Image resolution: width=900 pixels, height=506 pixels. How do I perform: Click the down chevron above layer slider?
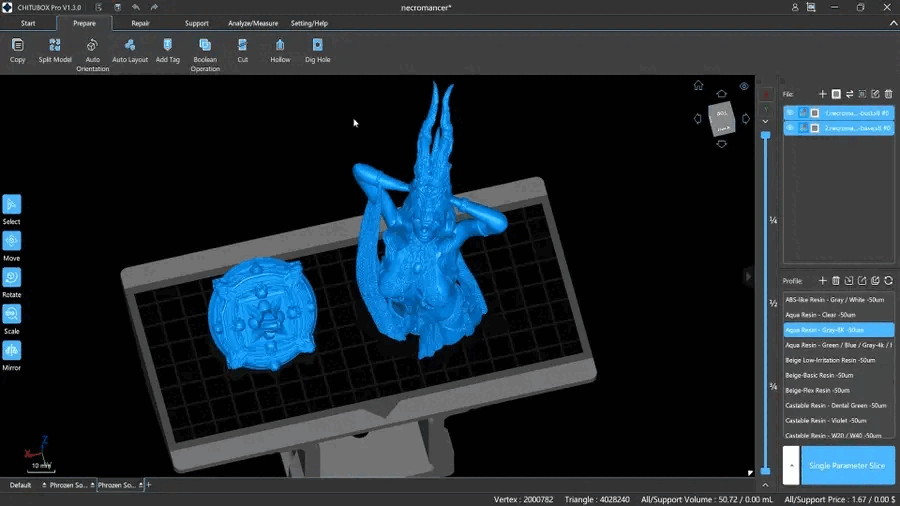(x=766, y=121)
